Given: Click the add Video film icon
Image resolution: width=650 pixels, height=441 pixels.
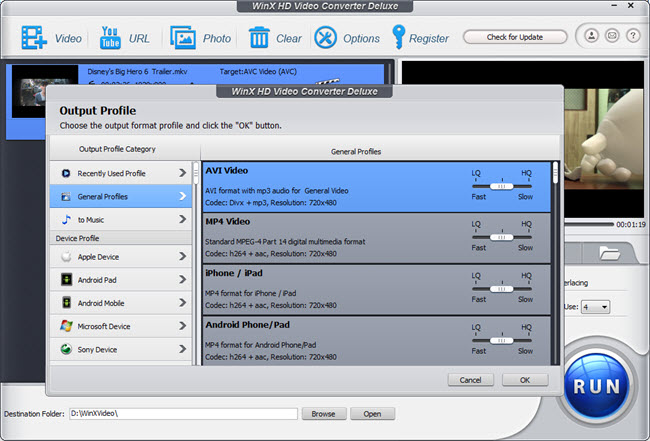Looking at the screenshot, I should 34,38.
